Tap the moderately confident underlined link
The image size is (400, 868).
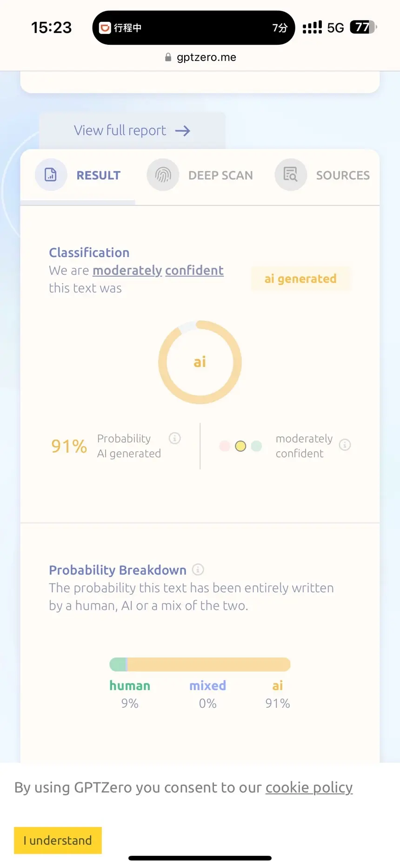[158, 271]
